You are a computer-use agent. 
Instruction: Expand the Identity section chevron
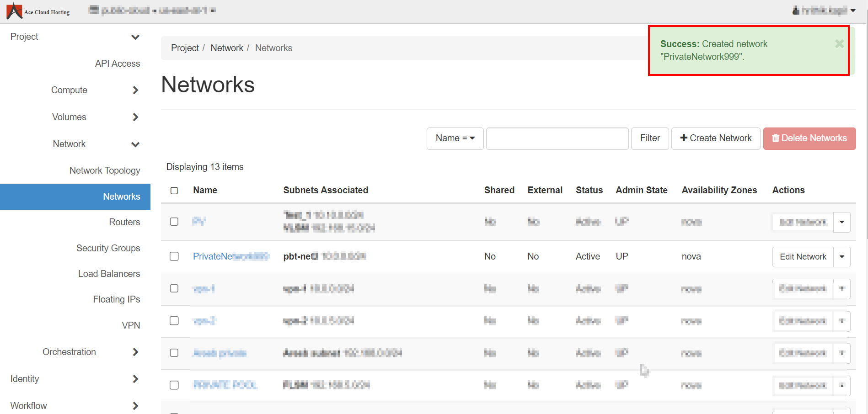click(135, 379)
